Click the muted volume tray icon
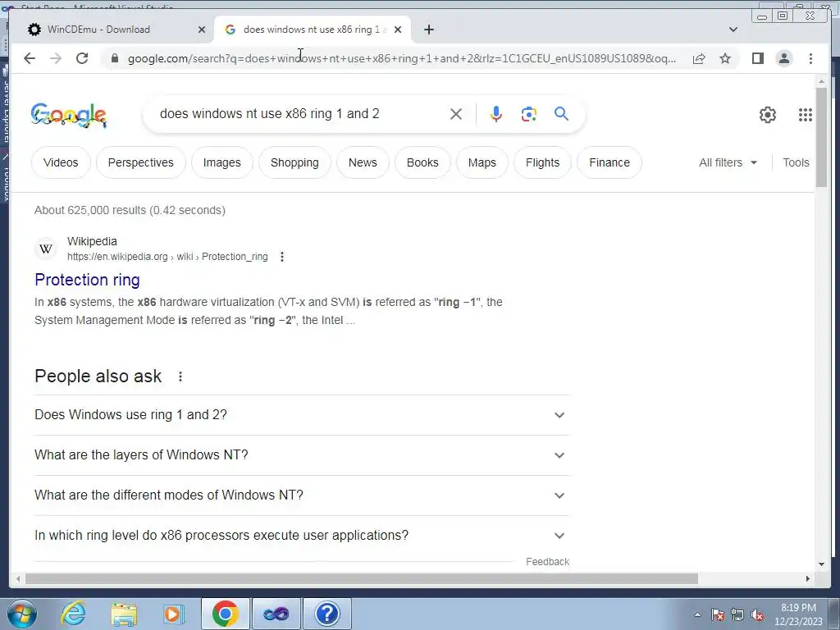The height and width of the screenshot is (630, 840). click(x=757, y=615)
